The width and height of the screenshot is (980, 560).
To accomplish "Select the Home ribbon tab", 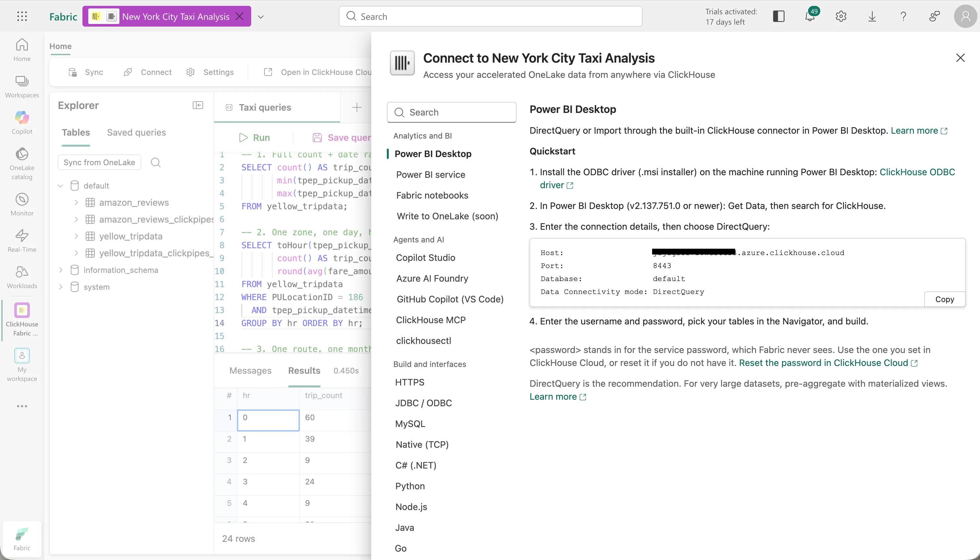I will click(60, 46).
